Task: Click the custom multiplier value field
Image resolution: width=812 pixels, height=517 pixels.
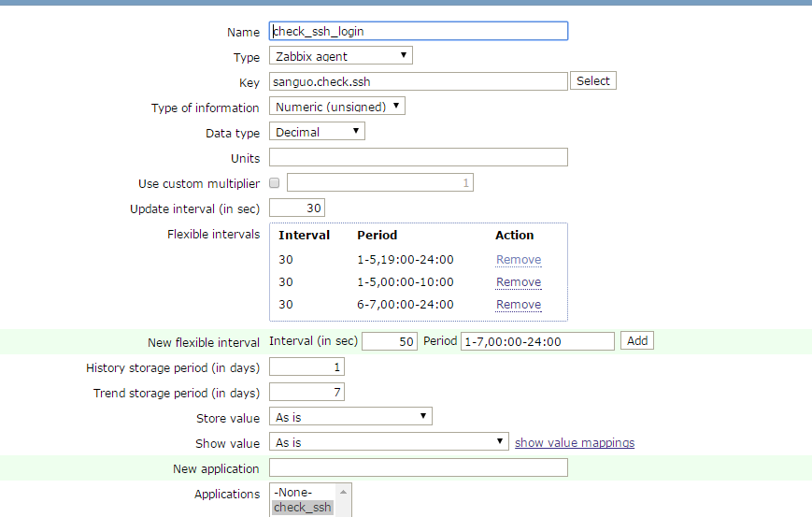Action: coord(380,182)
